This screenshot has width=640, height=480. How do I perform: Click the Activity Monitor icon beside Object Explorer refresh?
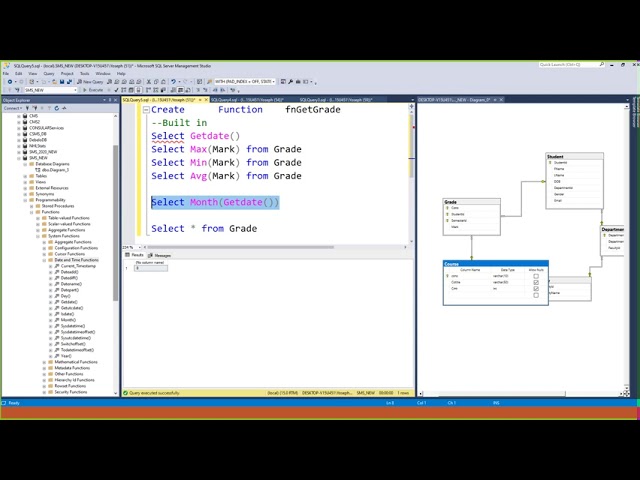64,108
